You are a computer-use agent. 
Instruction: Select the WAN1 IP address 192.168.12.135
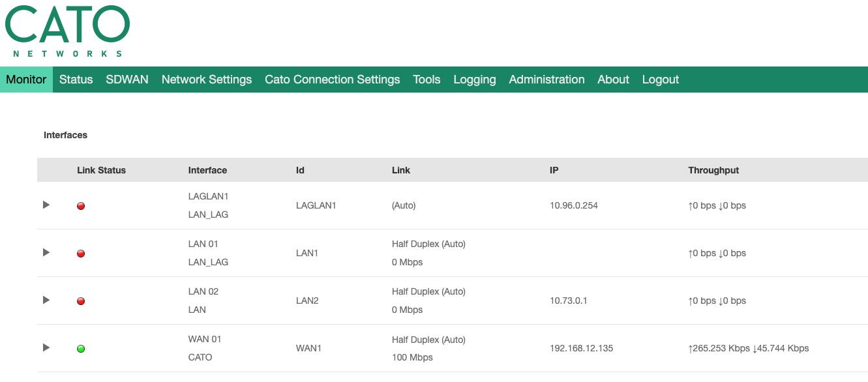pos(581,348)
